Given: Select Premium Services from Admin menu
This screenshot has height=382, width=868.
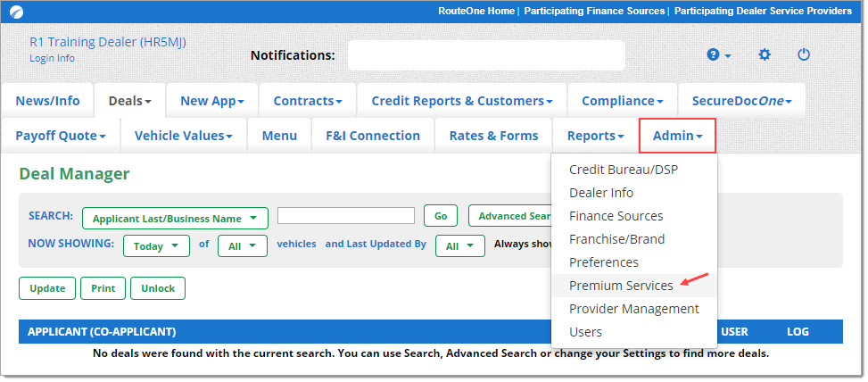Looking at the screenshot, I should tap(634, 286).
